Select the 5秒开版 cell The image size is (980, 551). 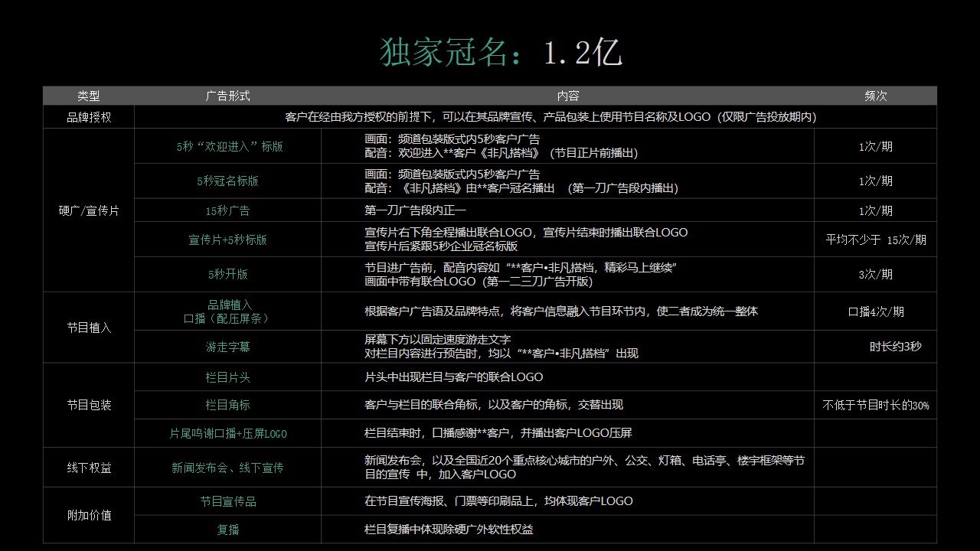[x=227, y=274]
